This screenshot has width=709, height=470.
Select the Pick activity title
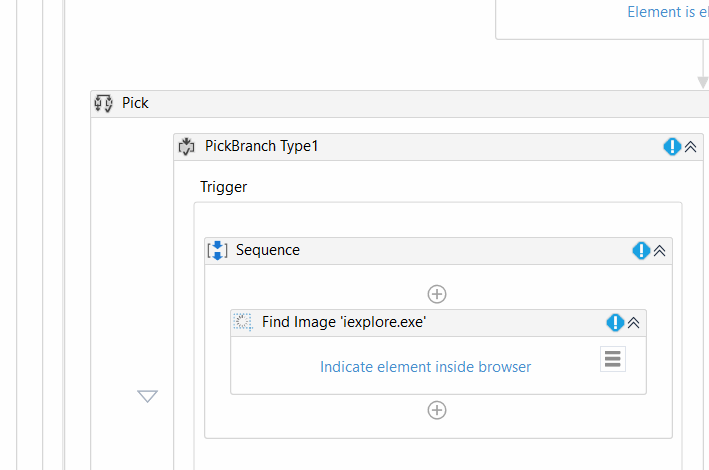coord(135,103)
